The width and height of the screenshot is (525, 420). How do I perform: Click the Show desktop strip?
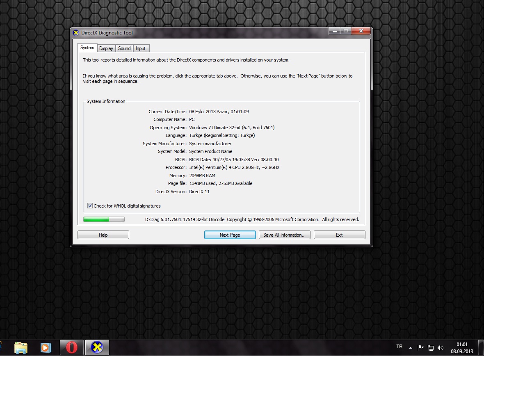click(481, 347)
